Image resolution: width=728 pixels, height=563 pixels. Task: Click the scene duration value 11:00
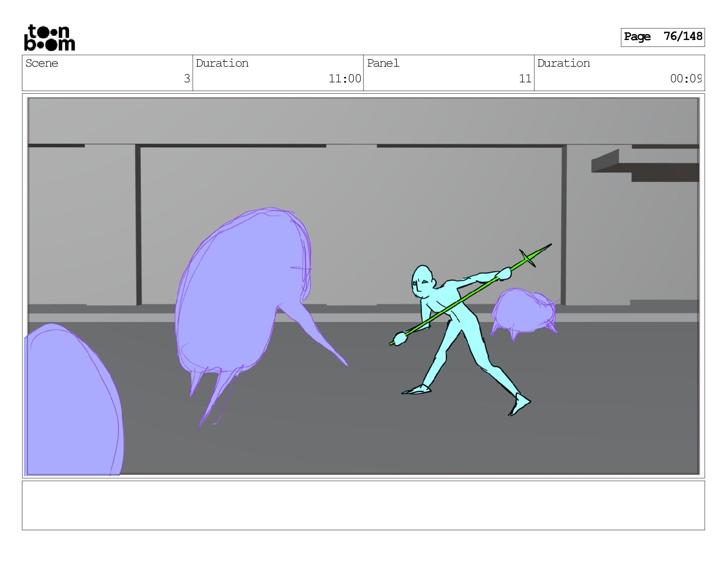coord(345,79)
